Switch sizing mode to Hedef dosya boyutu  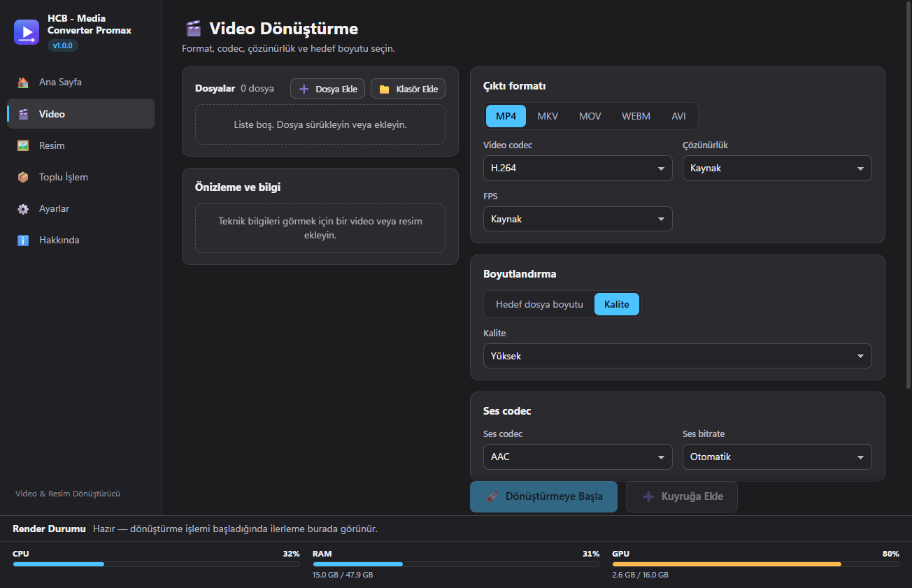point(539,304)
